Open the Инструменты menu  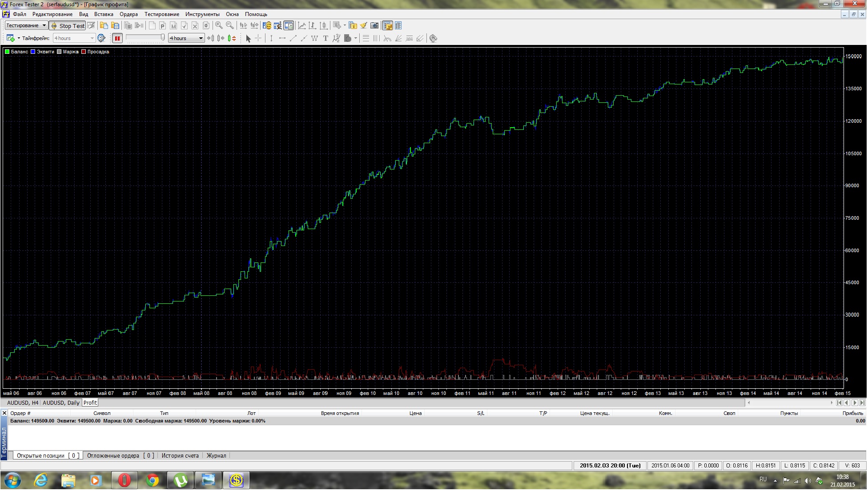tap(202, 14)
